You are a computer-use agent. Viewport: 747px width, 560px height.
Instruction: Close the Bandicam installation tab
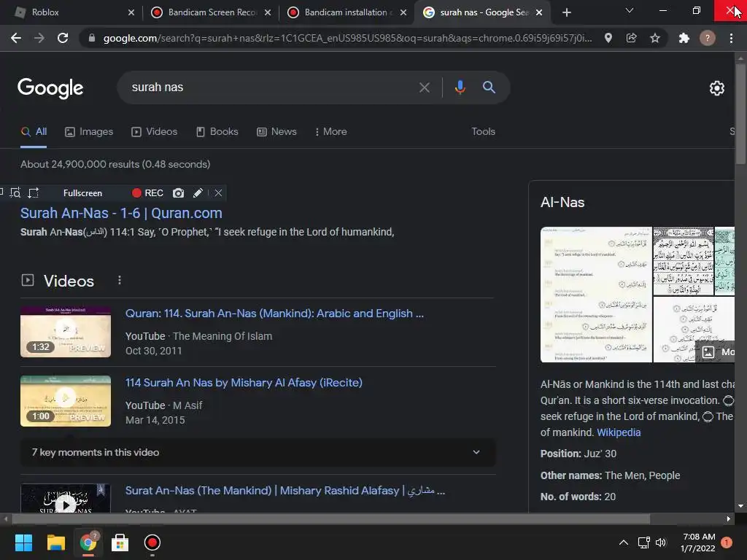pos(403,12)
